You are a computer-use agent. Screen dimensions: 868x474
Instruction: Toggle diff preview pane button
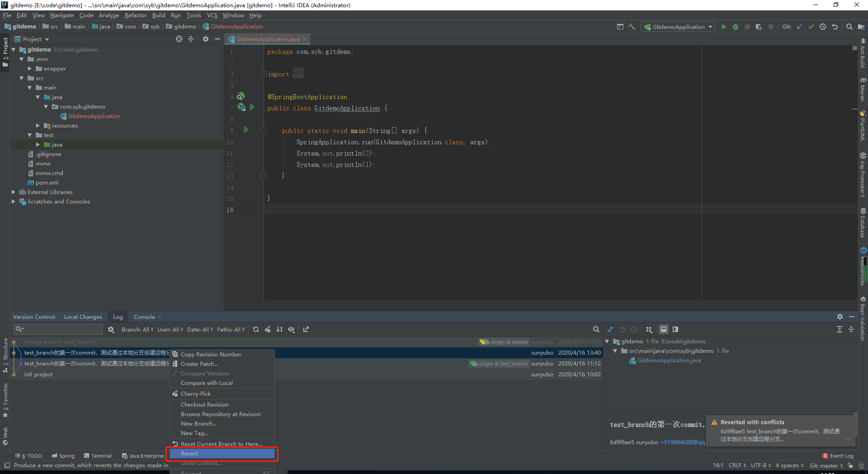[x=675, y=329]
